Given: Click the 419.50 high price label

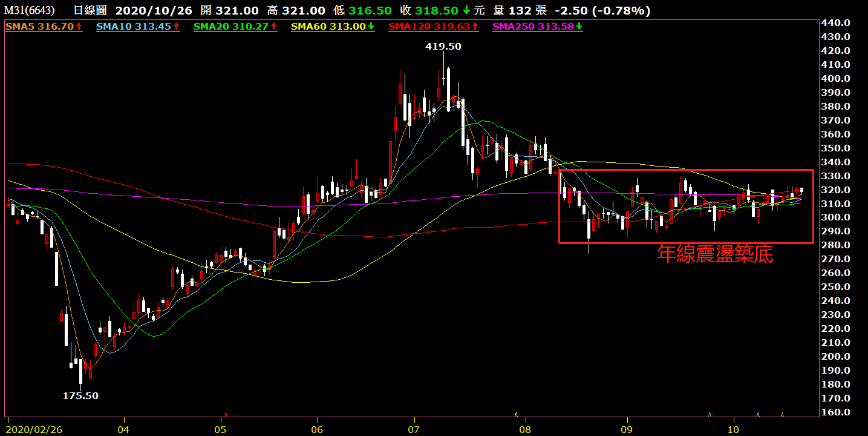Looking at the screenshot, I should point(443,47).
